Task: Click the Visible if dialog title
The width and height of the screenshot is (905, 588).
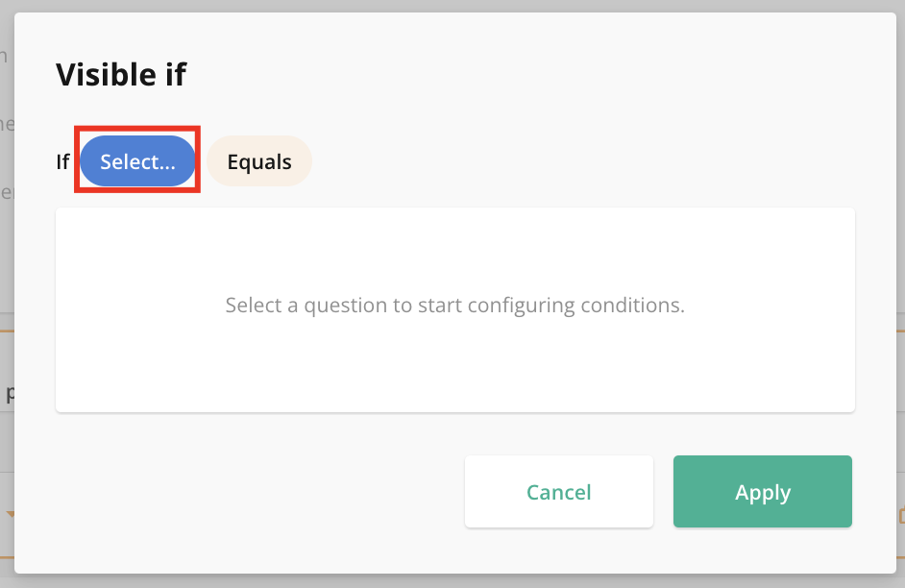Action: [122, 74]
